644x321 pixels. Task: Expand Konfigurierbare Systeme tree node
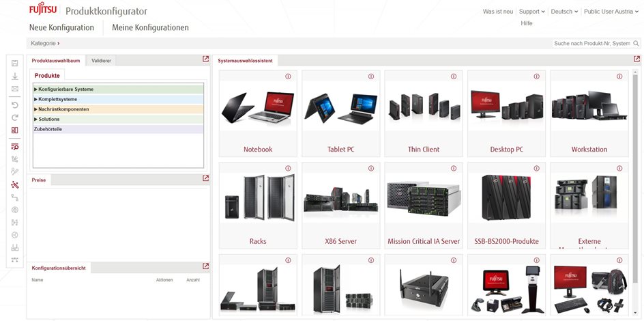tap(35, 89)
